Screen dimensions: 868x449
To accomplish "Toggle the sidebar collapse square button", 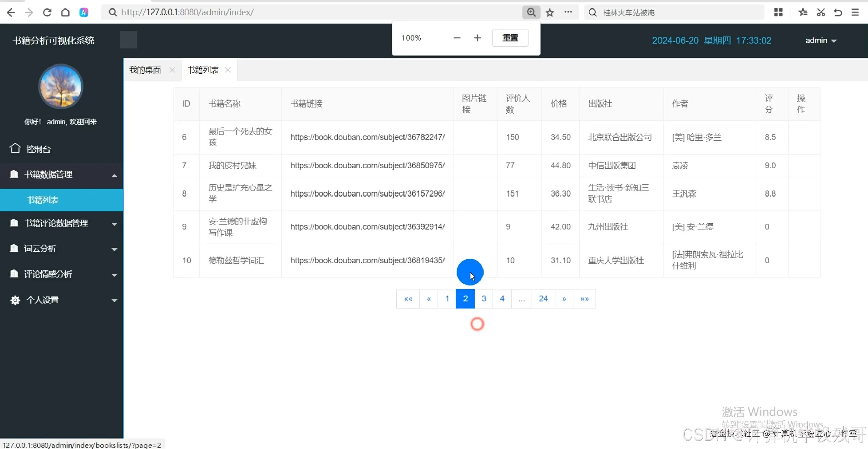I will click(129, 40).
